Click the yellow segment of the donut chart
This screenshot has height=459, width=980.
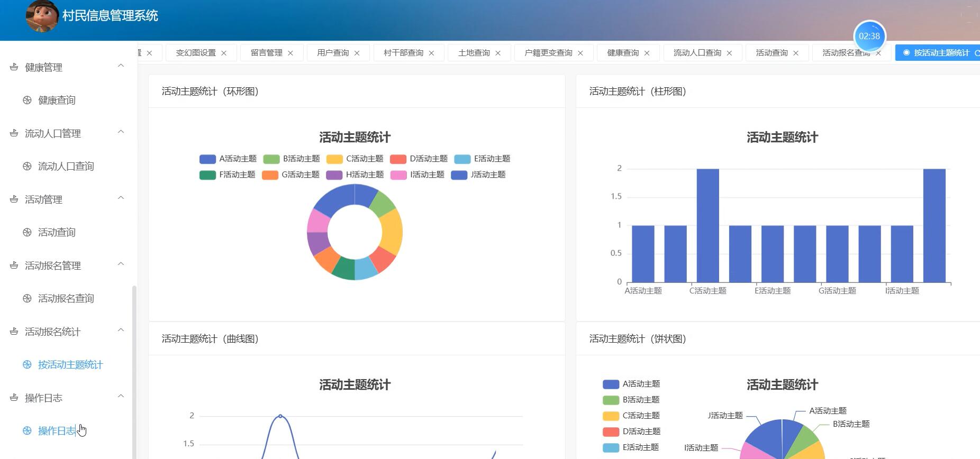click(393, 232)
